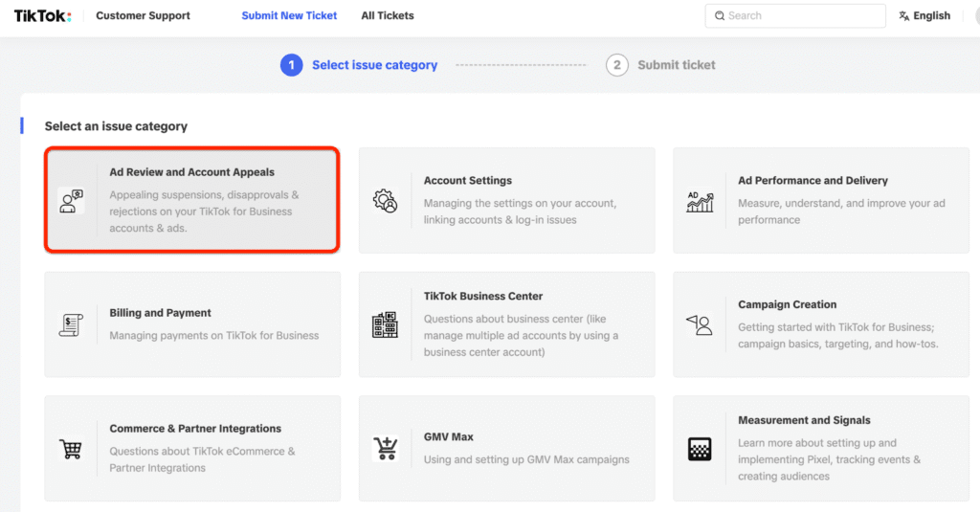The image size is (980, 512).
Task: Click the Billing and Payment receipt icon
Action: point(71,324)
